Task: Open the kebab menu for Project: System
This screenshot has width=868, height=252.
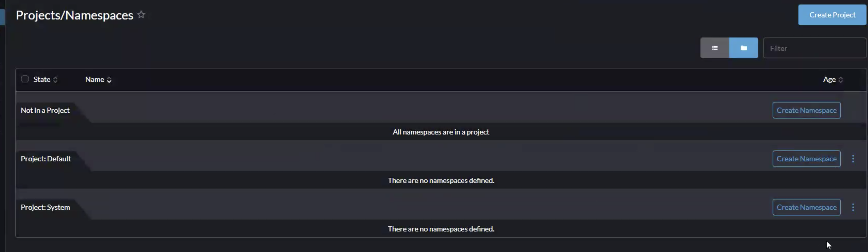Action: point(853,207)
